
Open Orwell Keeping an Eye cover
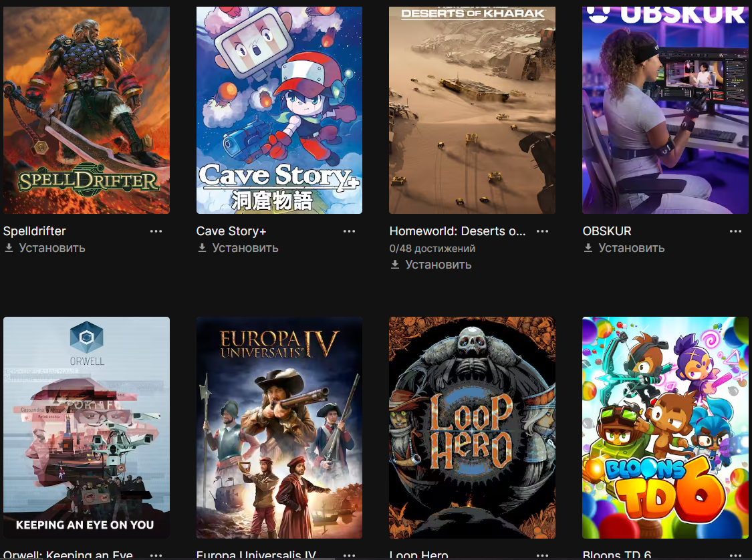pyautogui.click(x=86, y=428)
